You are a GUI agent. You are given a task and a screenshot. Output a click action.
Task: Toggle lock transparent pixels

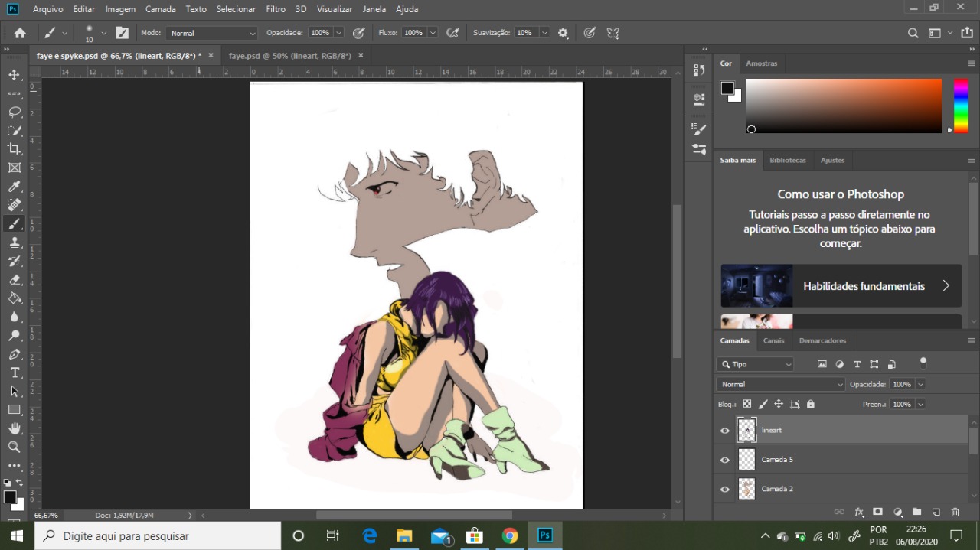(747, 404)
